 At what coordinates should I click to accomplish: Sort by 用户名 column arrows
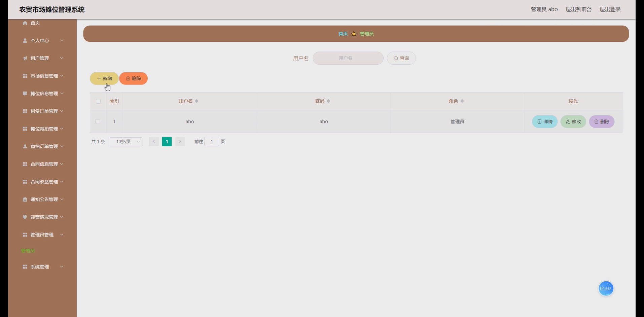click(197, 101)
